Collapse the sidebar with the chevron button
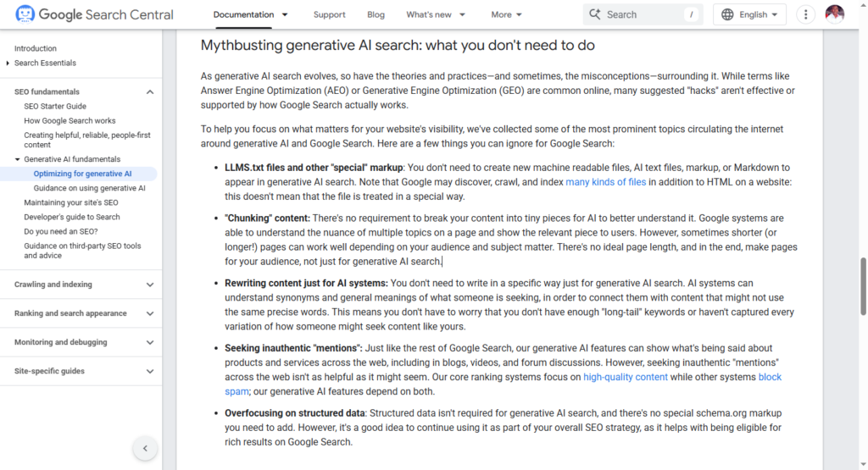Screen dimensions: 868x470 (x=145, y=449)
